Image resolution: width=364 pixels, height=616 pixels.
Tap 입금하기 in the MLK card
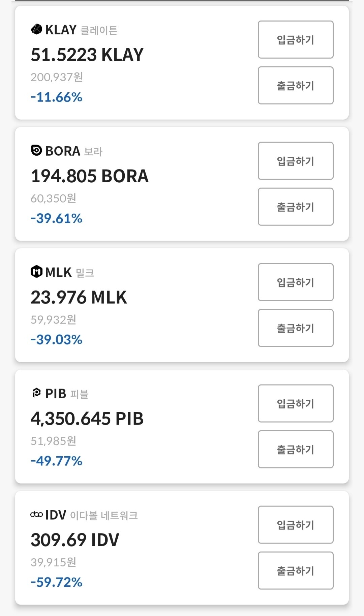[296, 282]
